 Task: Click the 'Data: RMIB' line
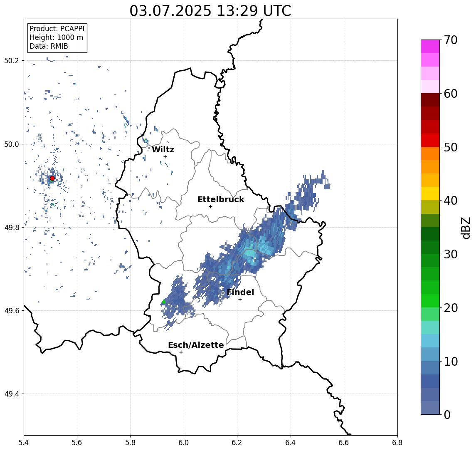49,46
